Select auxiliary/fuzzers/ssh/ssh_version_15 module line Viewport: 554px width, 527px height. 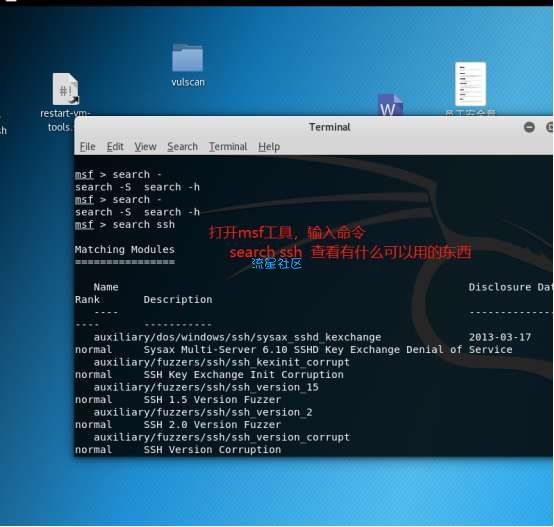pyautogui.click(x=206, y=387)
